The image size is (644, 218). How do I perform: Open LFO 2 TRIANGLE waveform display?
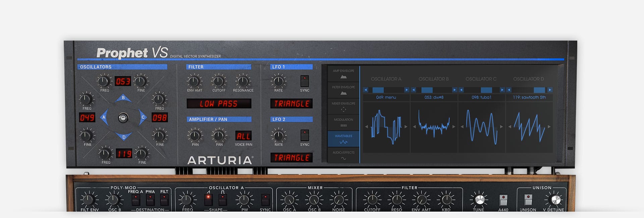(x=291, y=157)
